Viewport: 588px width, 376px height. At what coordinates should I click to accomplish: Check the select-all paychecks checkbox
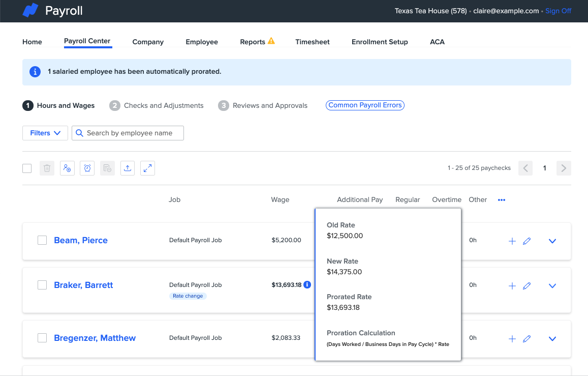click(x=27, y=168)
